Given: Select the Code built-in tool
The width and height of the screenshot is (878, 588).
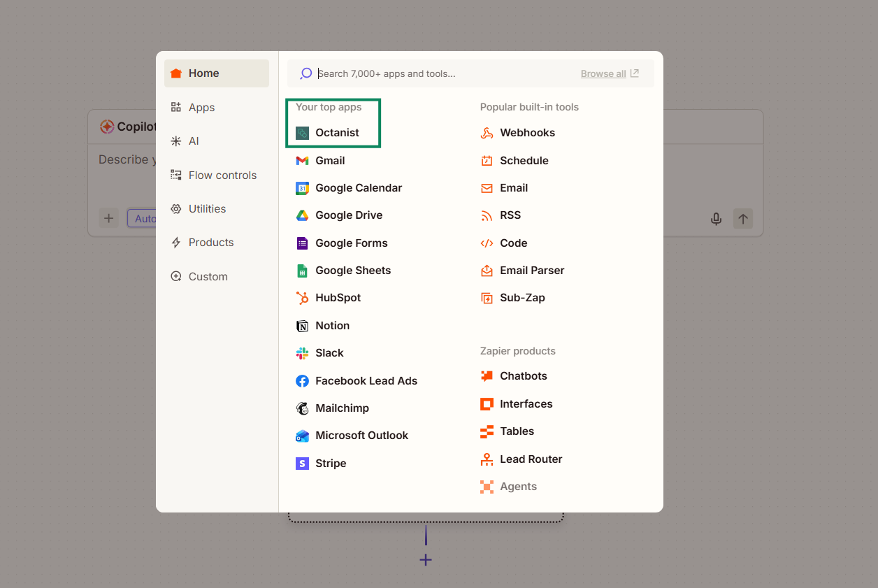Looking at the screenshot, I should tap(512, 243).
